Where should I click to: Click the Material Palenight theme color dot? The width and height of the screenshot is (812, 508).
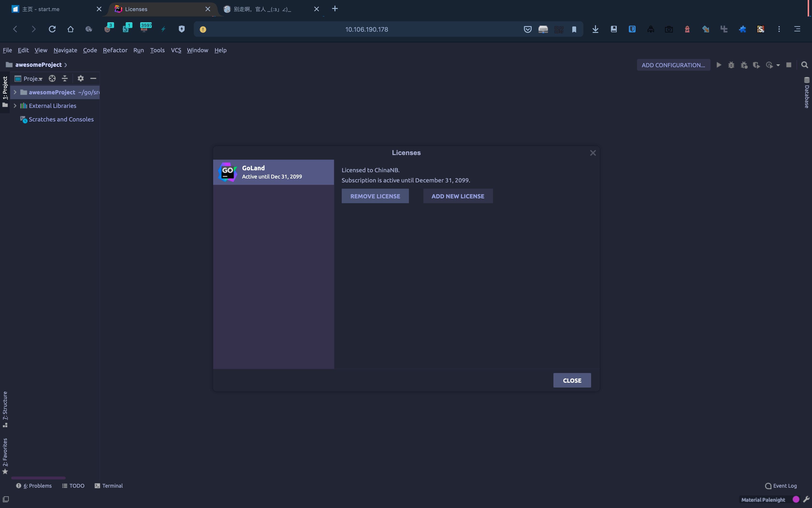796,499
